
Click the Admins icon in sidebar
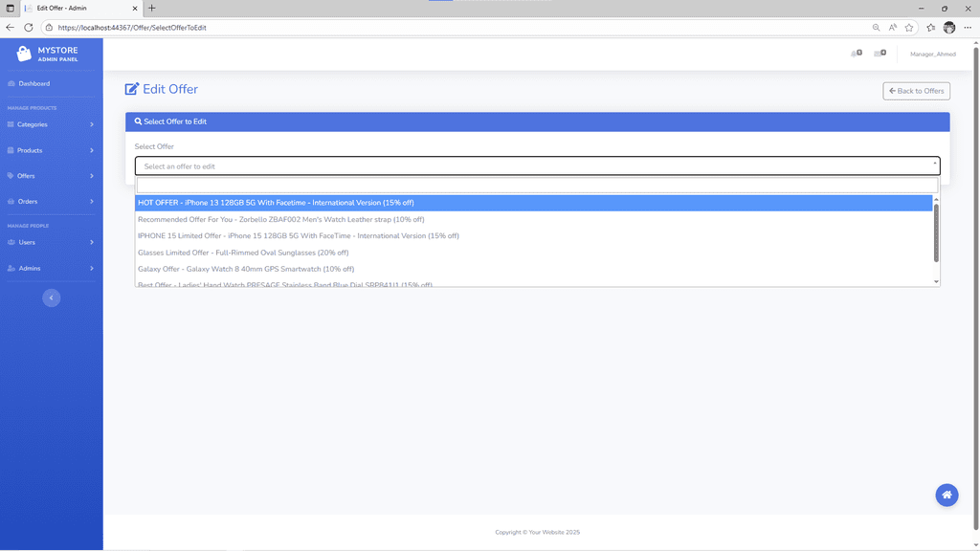coord(11,269)
